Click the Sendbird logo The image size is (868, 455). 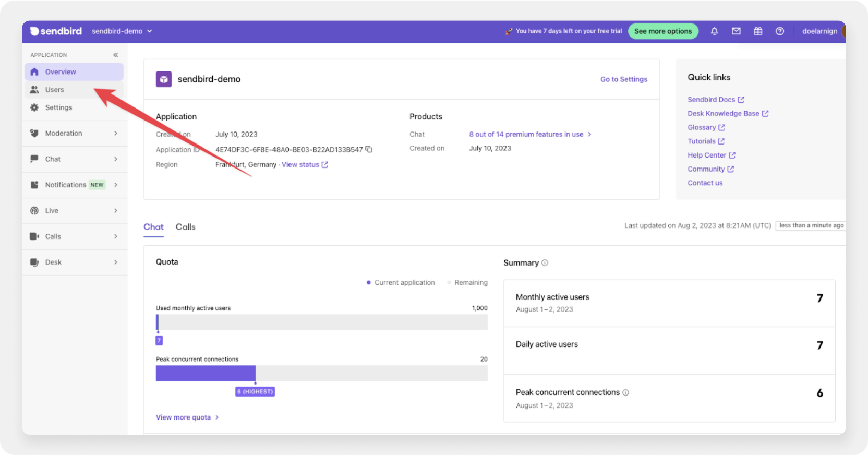tap(56, 31)
